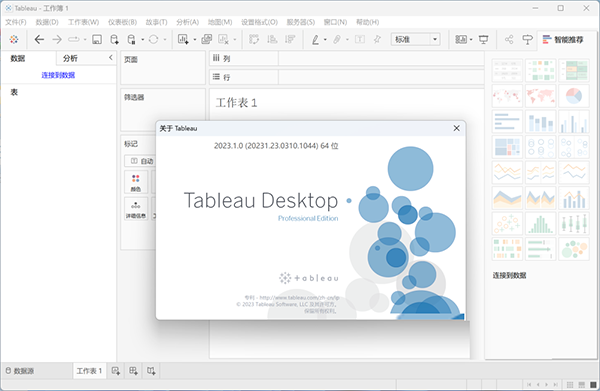Select the pie chart thumbnail in Show Me
Screen dimensions: 600x391
point(574,95)
